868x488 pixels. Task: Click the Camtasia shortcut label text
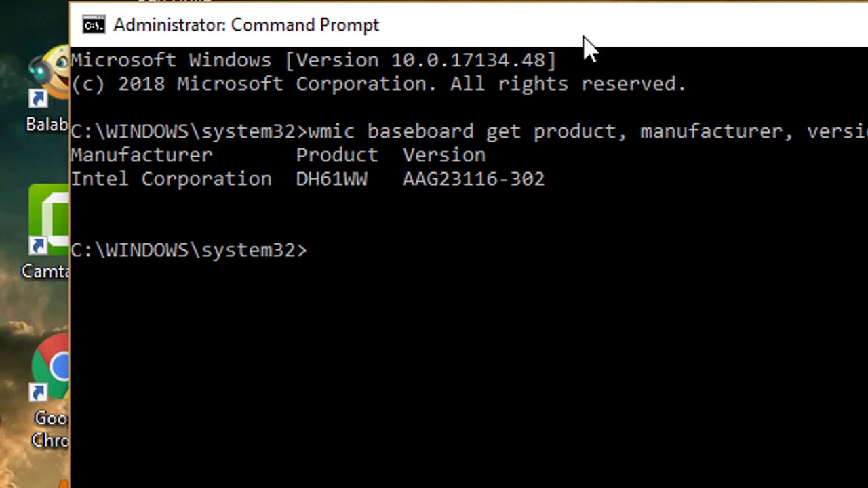[x=45, y=271]
